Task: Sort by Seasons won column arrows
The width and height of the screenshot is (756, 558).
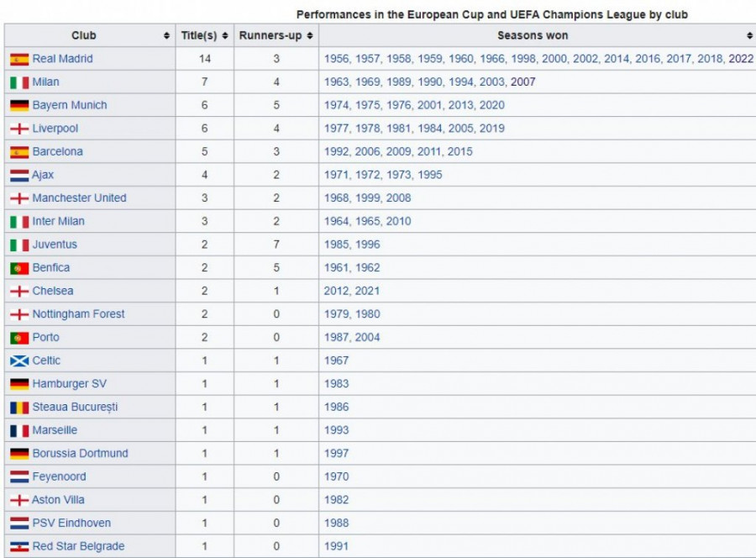Action: point(749,36)
